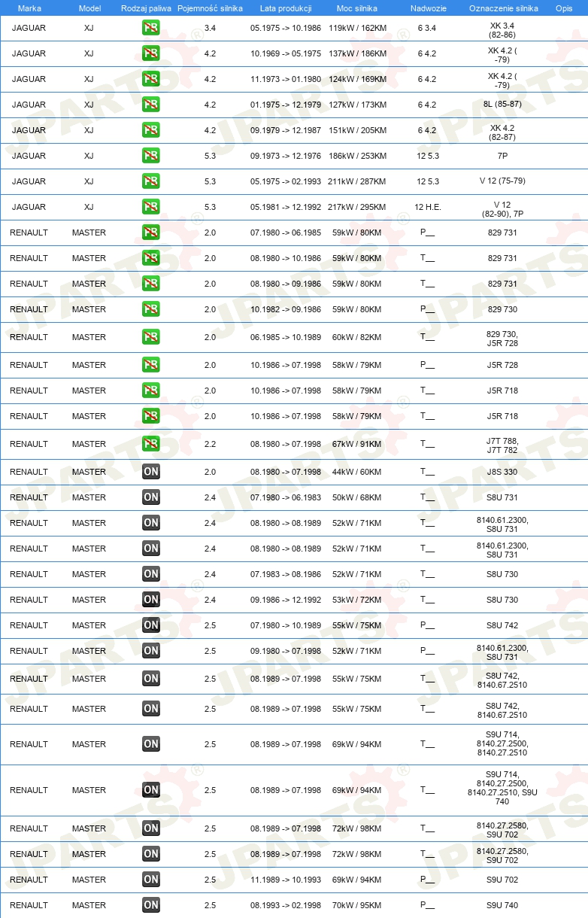Click the Nadwozie column header
The height and width of the screenshot is (918, 588).
[428, 8]
